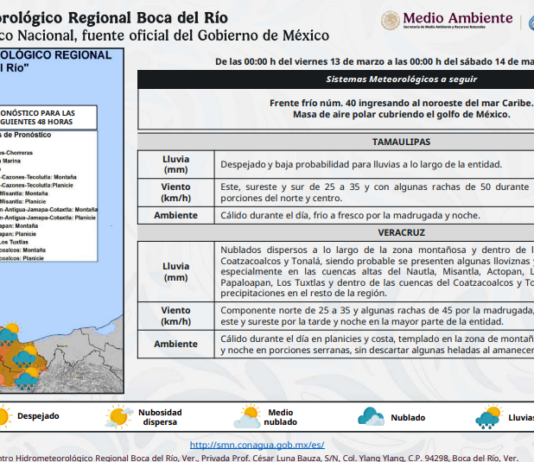
Task: Click 'Cazones-Tecolutla: Montaña' zone entry
Action: coord(38,177)
